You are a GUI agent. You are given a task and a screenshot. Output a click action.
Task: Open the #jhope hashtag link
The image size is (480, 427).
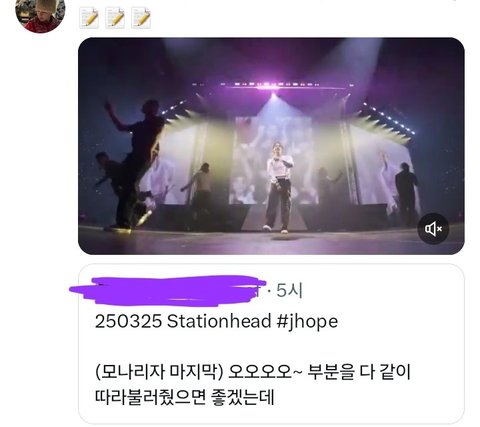tap(307, 322)
